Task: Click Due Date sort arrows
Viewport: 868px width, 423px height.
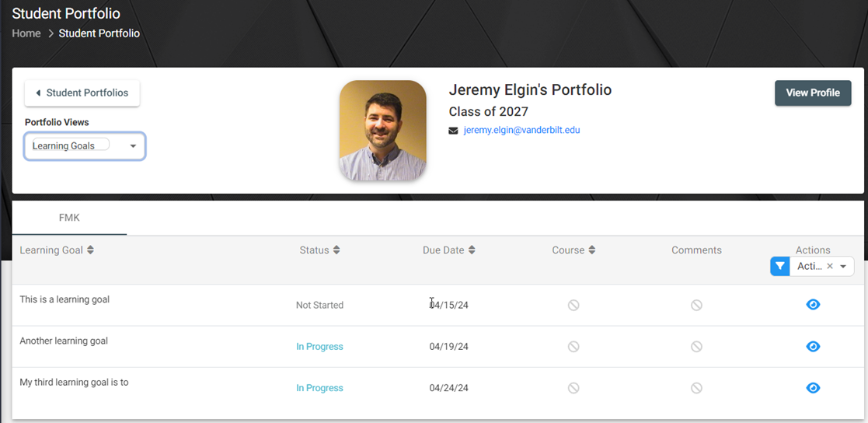Action: [x=472, y=250]
